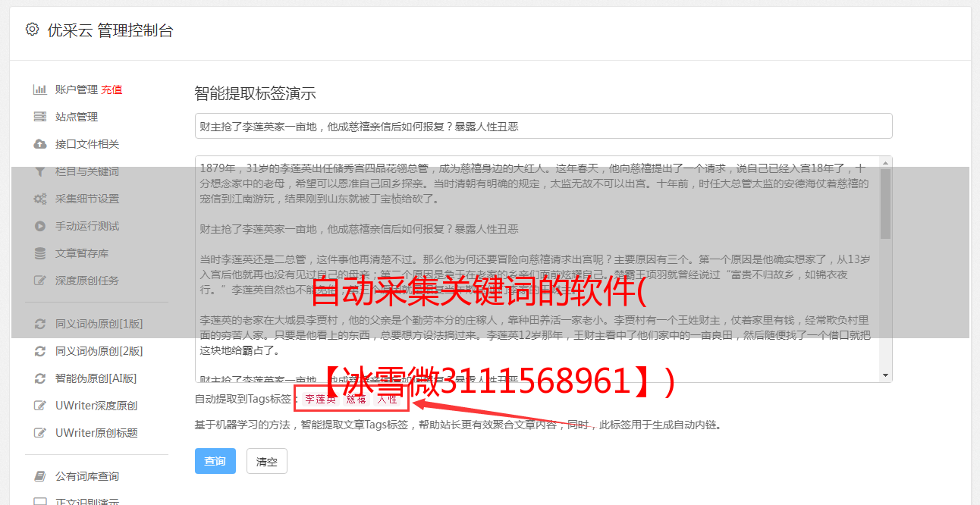Select the 站点管理 server icon

click(x=40, y=117)
